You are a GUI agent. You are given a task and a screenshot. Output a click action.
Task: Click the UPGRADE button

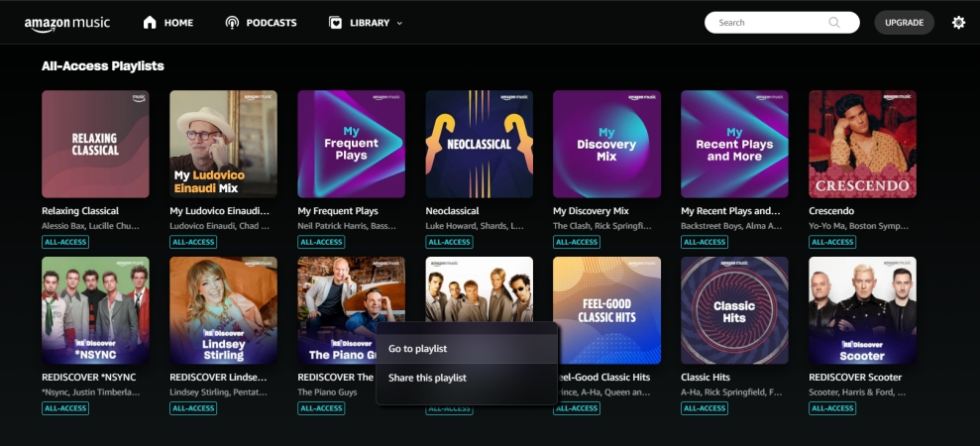904,23
